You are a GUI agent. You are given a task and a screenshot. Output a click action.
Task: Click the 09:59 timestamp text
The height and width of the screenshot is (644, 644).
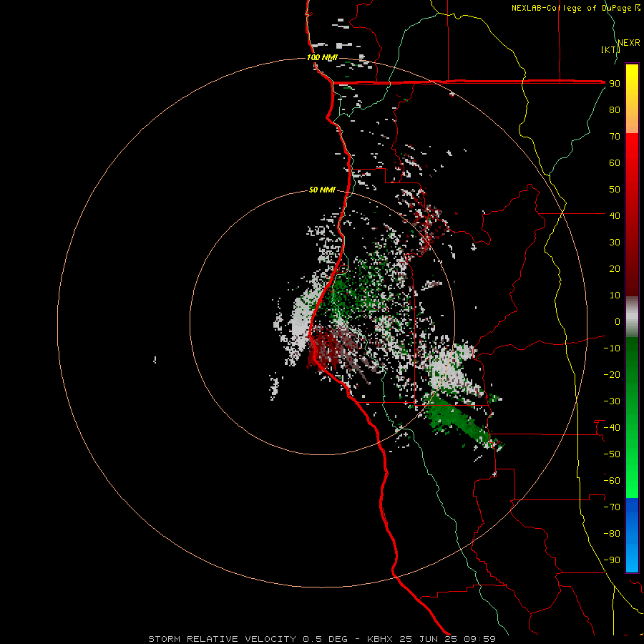tap(479, 639)
